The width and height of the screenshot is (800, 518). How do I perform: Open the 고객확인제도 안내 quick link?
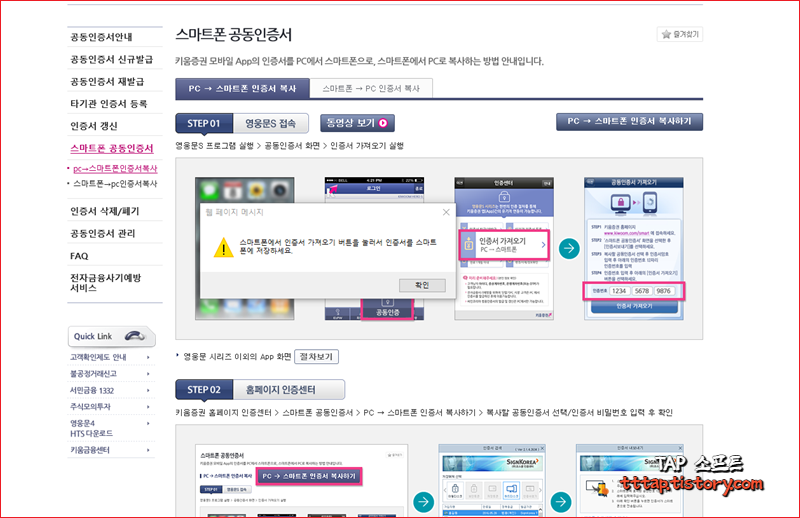click(98, 357)
